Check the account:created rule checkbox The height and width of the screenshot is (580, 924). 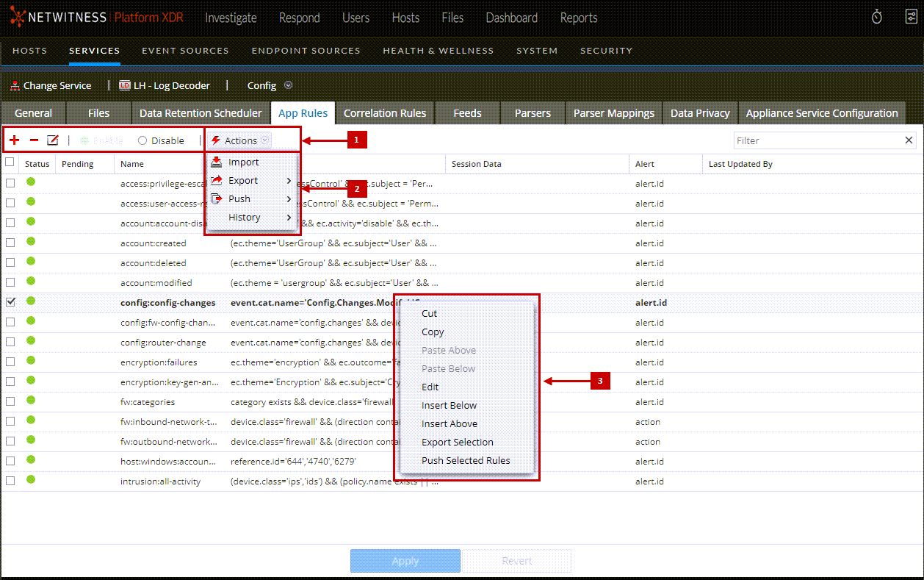(x=10, y=243)
